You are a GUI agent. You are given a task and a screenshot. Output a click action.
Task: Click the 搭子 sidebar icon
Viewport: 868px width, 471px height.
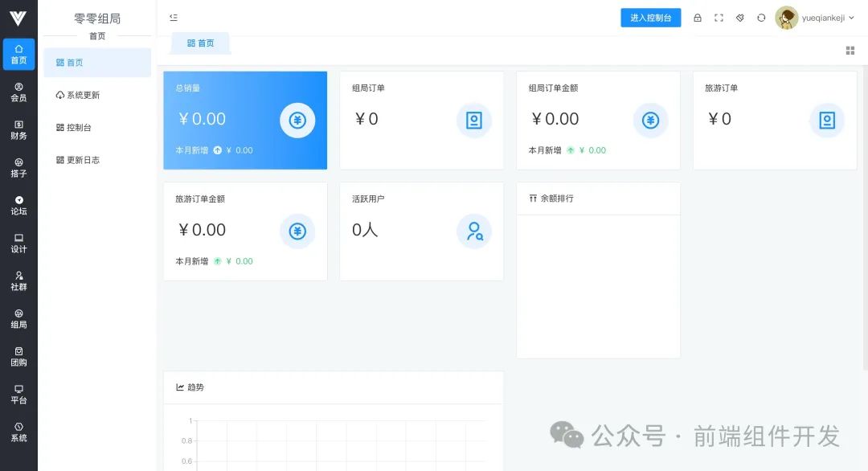click(x=18, y=166)
